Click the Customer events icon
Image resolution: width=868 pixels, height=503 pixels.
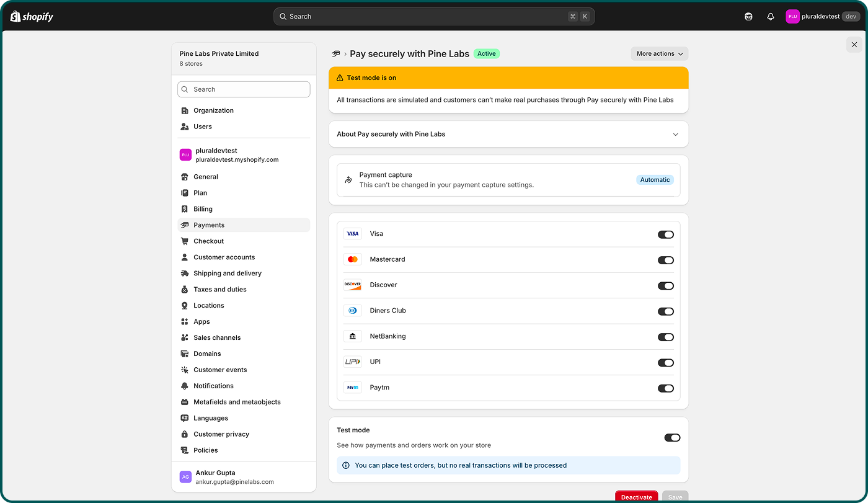184,370
